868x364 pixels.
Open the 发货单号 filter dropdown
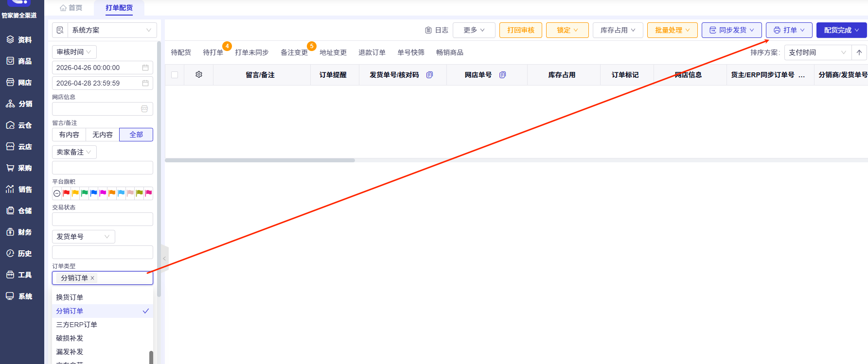pyautogui.click(x=84, y=237)
